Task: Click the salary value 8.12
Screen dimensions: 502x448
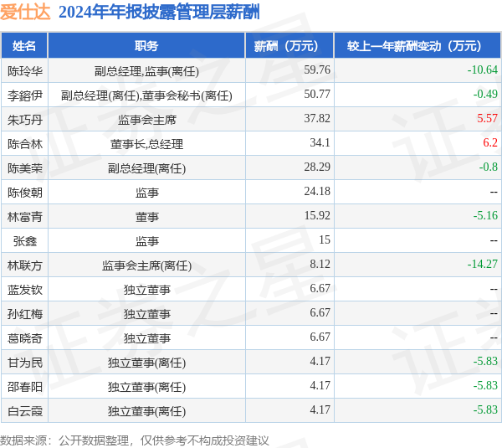Action: [x=320, y=264]
